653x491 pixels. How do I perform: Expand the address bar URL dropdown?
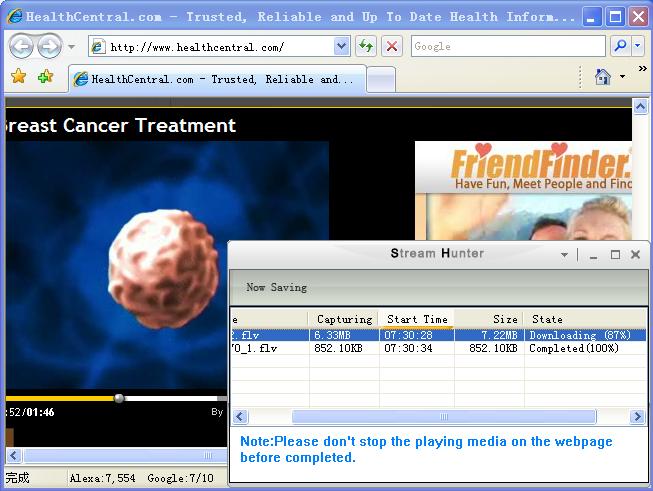[x=341, y=46]
